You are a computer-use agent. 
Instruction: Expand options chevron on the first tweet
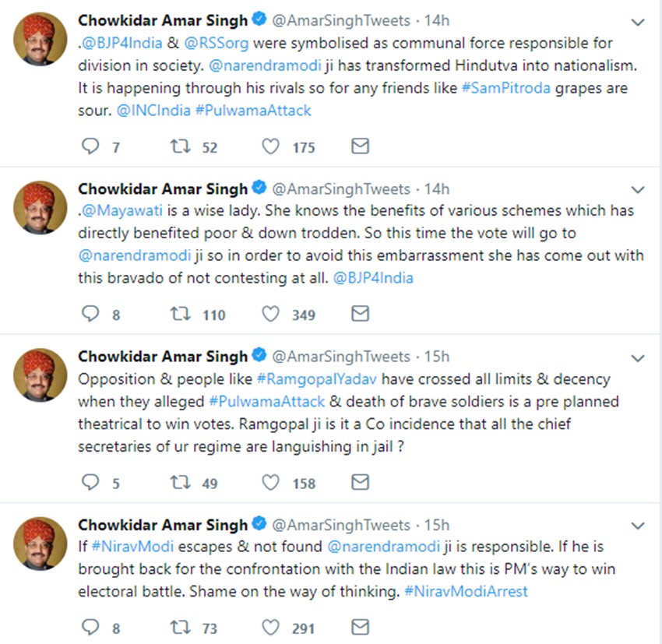638,22
